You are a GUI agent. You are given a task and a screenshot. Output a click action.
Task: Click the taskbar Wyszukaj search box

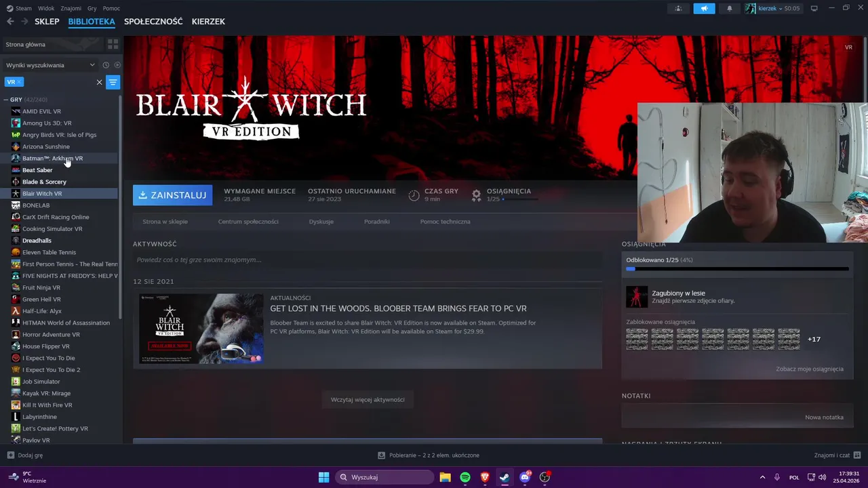click(x=384, y=477)
